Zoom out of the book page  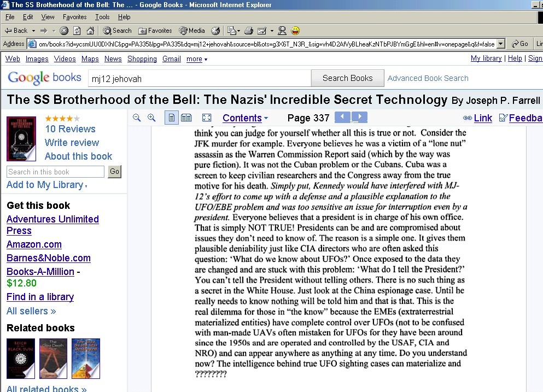(137, 118)
